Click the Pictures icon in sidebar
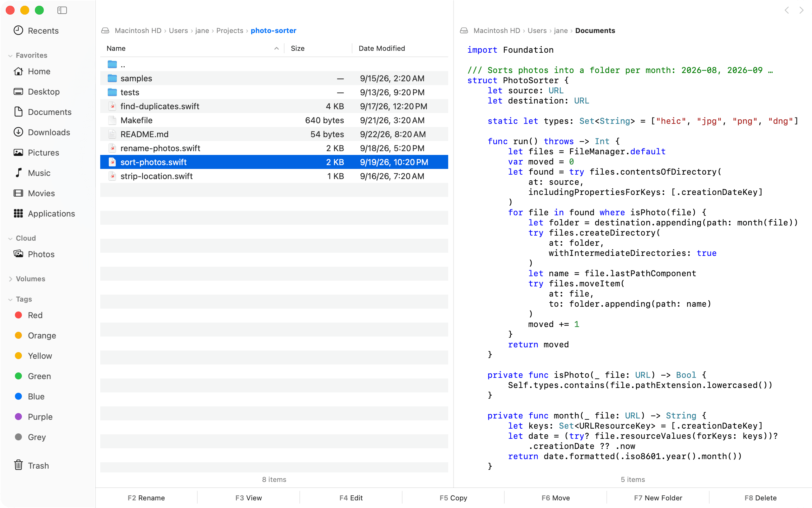Viewport: 812px width, 508px height. click(x=18, y=152)
